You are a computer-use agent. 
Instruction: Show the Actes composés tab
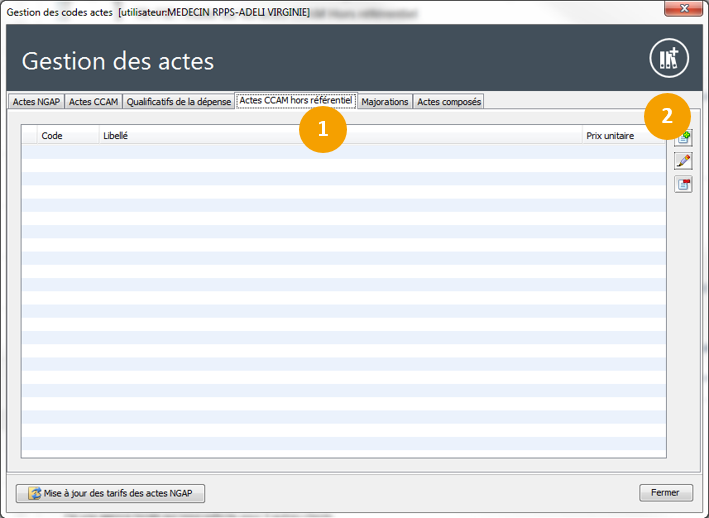coord(449,102)
